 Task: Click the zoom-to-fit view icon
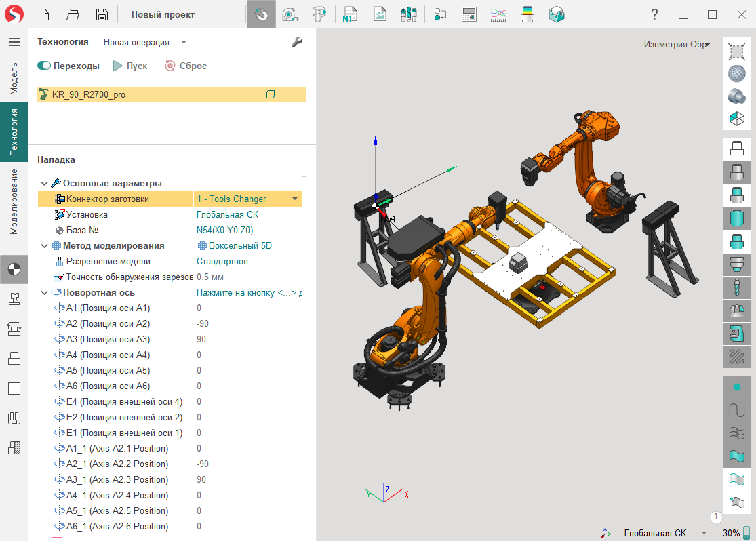736,51
